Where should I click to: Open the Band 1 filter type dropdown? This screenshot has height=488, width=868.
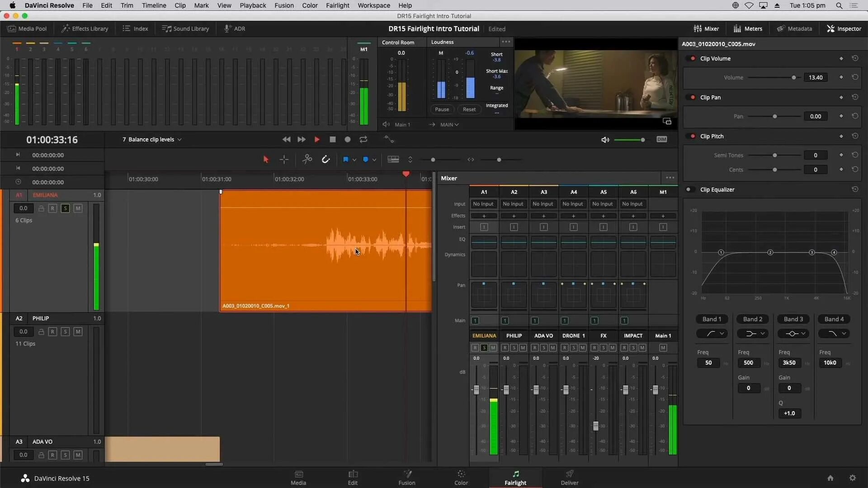tap(714, 334)
